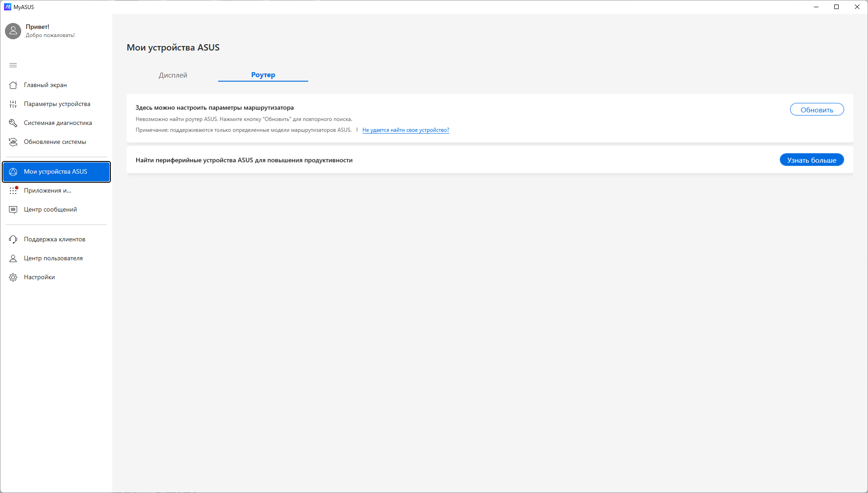Viewport: 868px width, 493px height.
Task: Open Главный экран via its house icon
Action: click(13, 85)
